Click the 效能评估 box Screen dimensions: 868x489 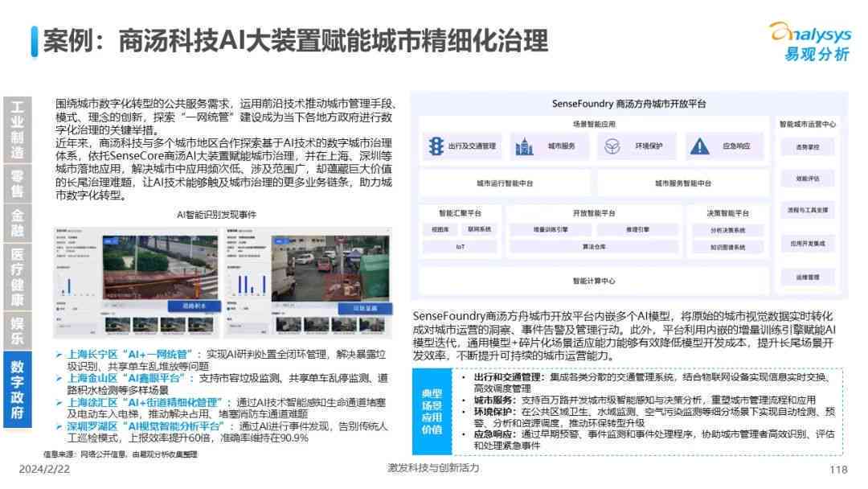[x=808, y=179]
